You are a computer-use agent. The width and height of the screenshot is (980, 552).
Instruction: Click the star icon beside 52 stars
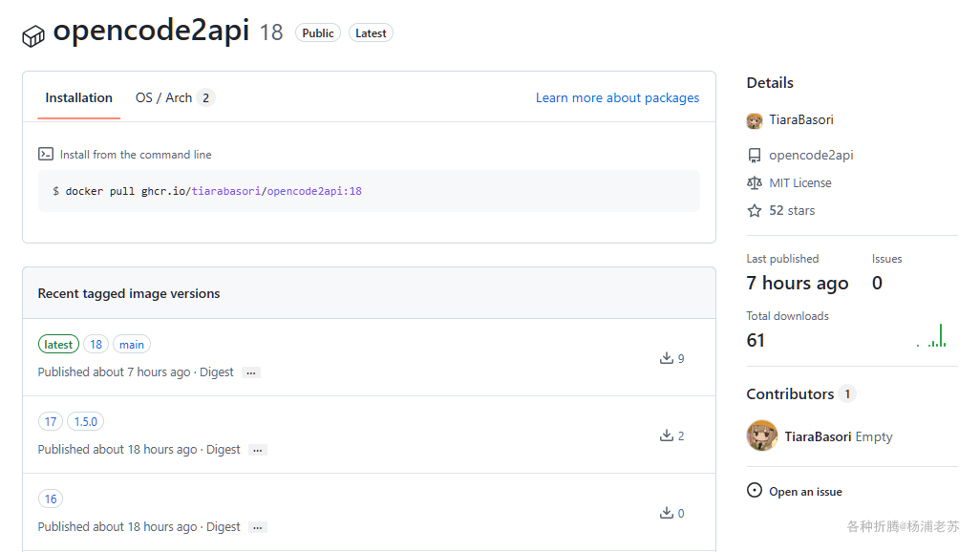click(755, 211)
